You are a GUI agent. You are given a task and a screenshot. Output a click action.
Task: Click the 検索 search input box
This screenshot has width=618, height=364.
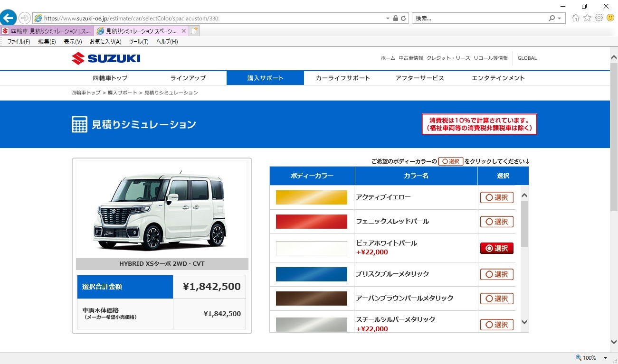[480, 19]
